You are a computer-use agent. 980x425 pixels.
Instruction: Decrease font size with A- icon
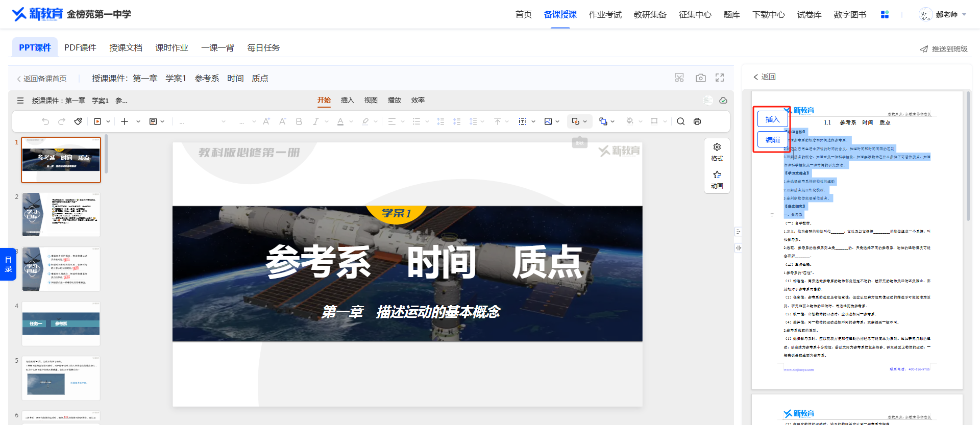tap(283, 121)
